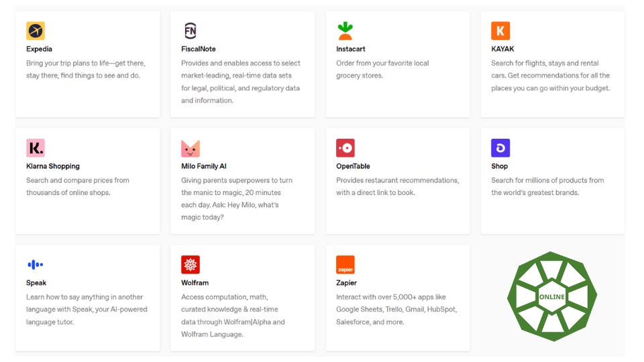The width and height of the screenshot is (644, 362).
Task: Click the OpenTable card description
Action: pos(398,186)
